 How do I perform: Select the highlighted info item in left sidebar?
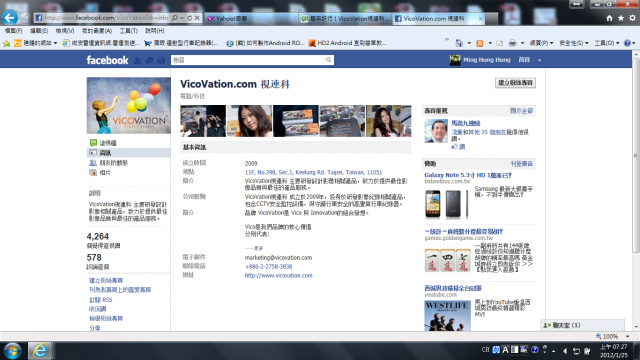(129, 153)
